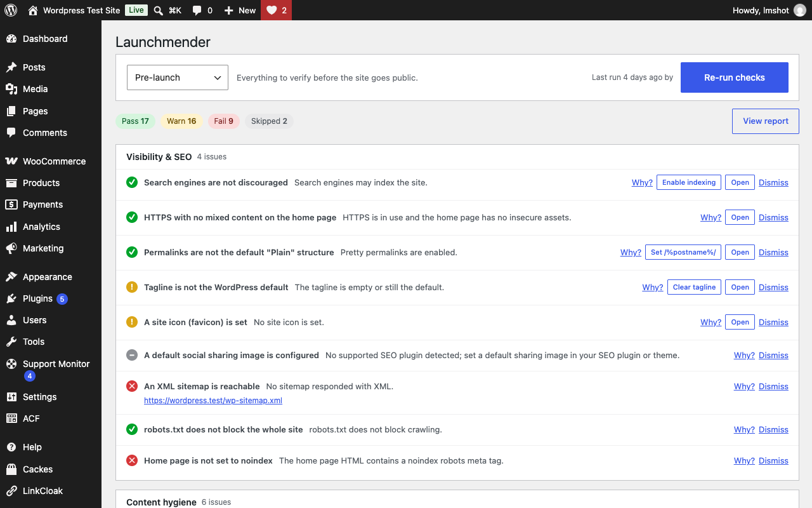Click the Appearance paintbrush icon
Viewport: 812px width, 508px height.
pos(11,277)
